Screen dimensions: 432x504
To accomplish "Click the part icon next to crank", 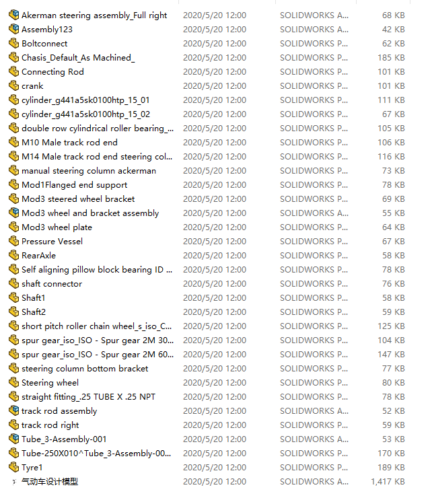I will click(x=14, y=85).
